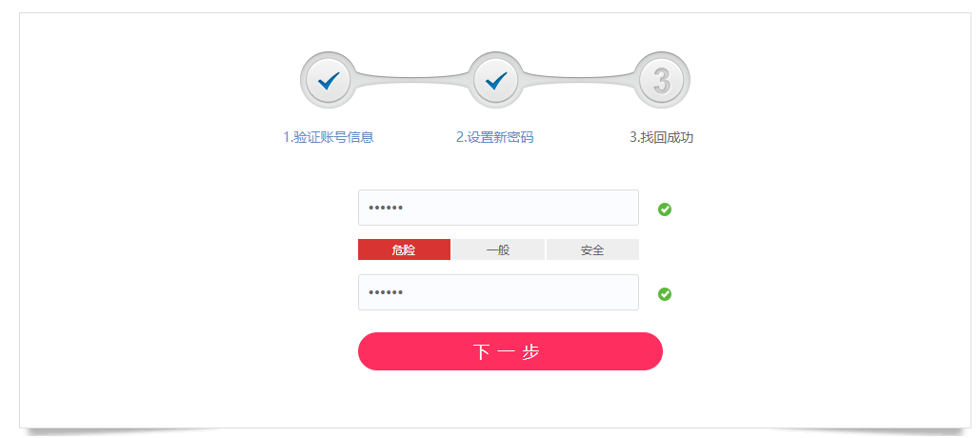Click the 3.找回成功 step label
The width and height of the screenshot is (980, 438).
coord(662,137)
